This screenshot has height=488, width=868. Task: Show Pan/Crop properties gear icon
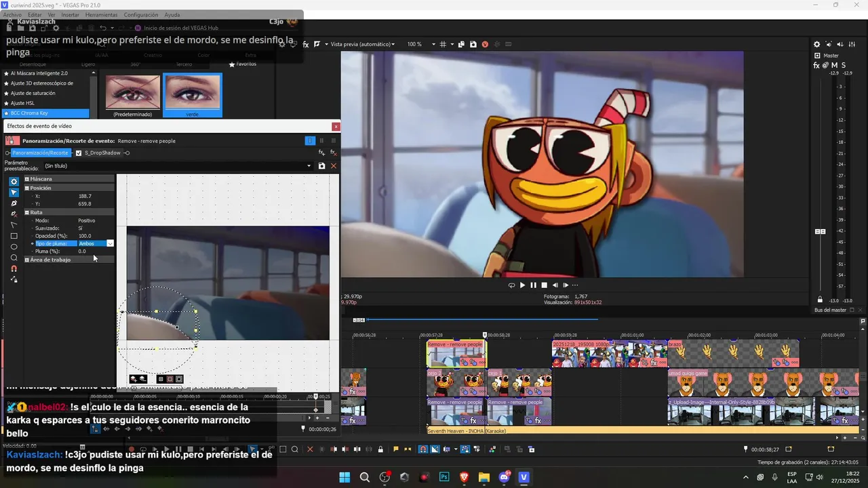14,182
